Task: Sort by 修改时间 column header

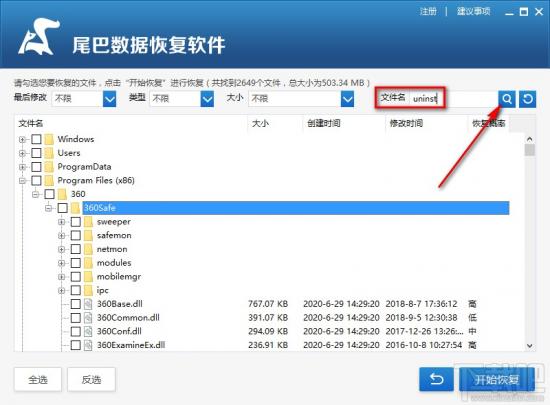Action: pos(427,123)
